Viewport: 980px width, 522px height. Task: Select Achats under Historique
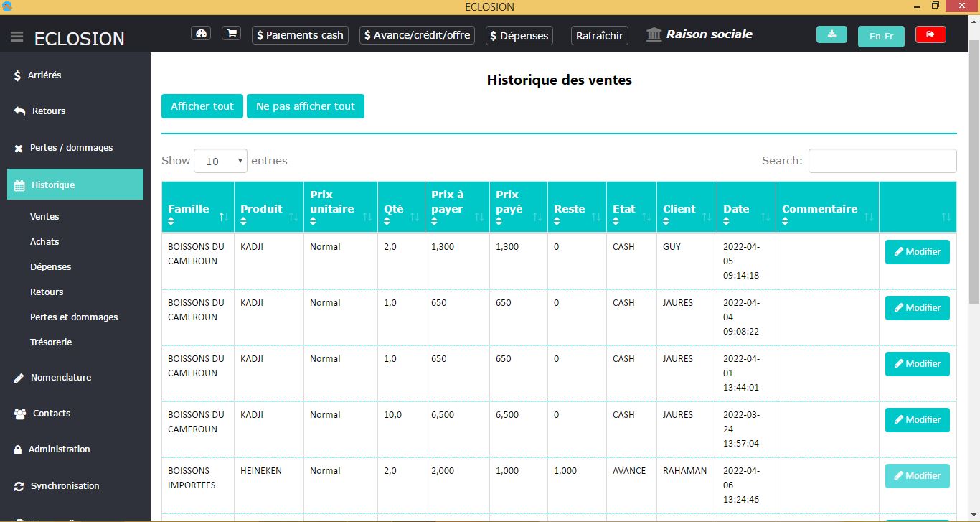(44, 242)
